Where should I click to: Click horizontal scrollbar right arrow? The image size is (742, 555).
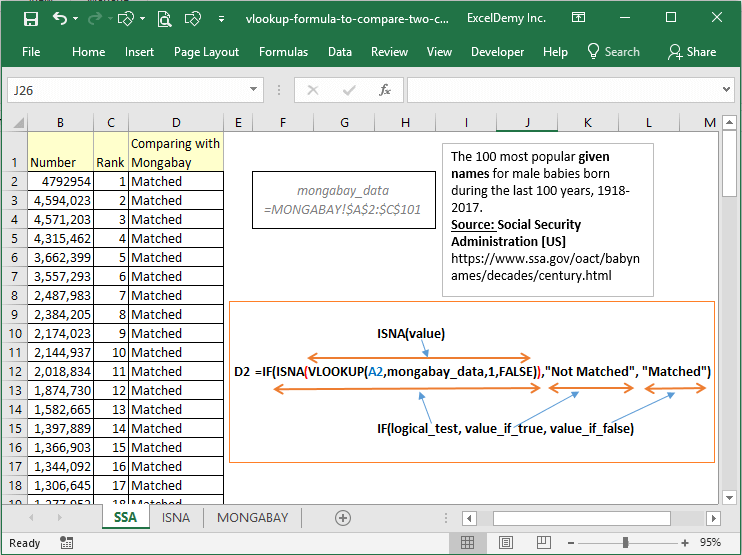coord(714,518)
